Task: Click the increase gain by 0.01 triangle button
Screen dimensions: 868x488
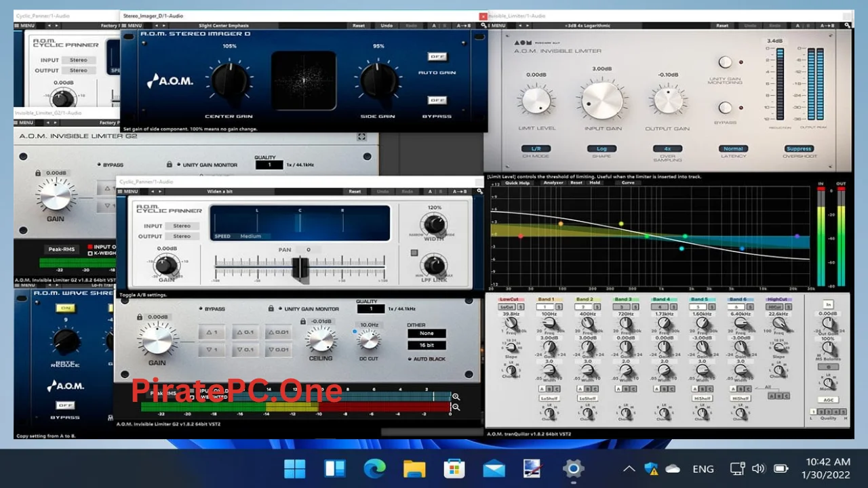Action: [278, 332]
